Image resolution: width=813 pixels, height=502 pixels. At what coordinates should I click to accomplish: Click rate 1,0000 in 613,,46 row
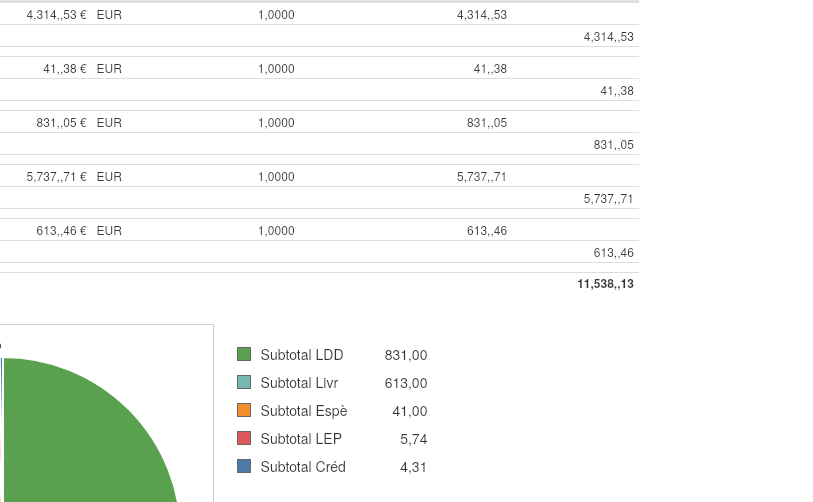click(276, 230)
